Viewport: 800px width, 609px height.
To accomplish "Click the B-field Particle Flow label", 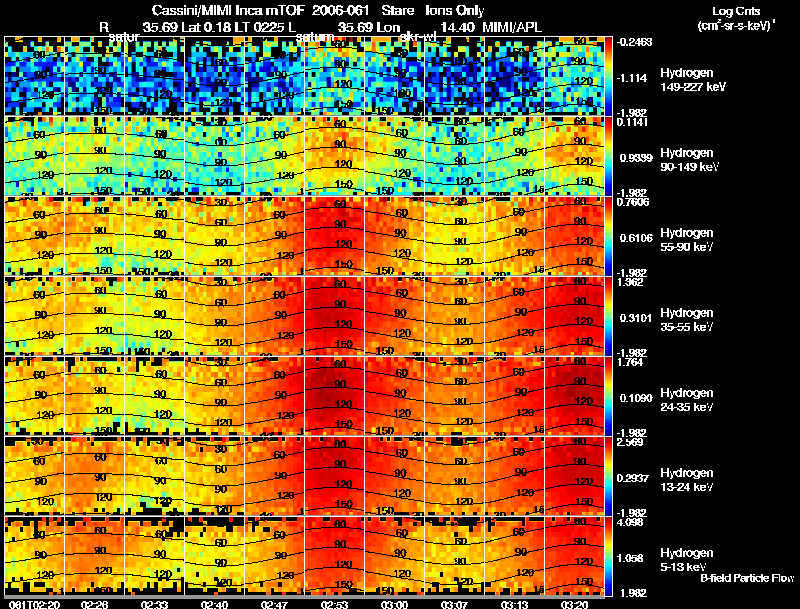I will (746, 578).
